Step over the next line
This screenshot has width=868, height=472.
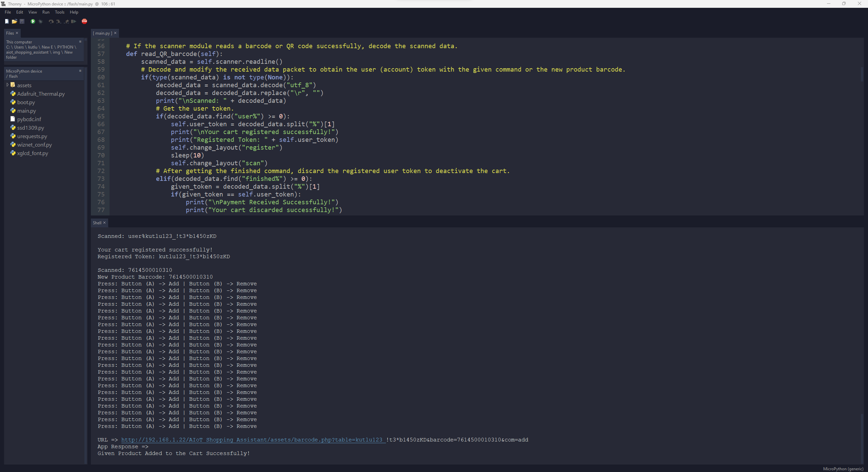[51, 21]
